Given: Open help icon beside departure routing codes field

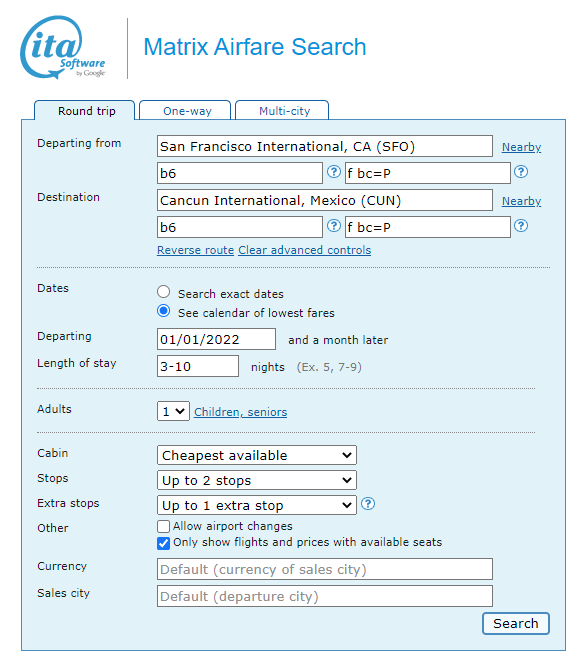Looking at the screenshot, I should (333, 172).
